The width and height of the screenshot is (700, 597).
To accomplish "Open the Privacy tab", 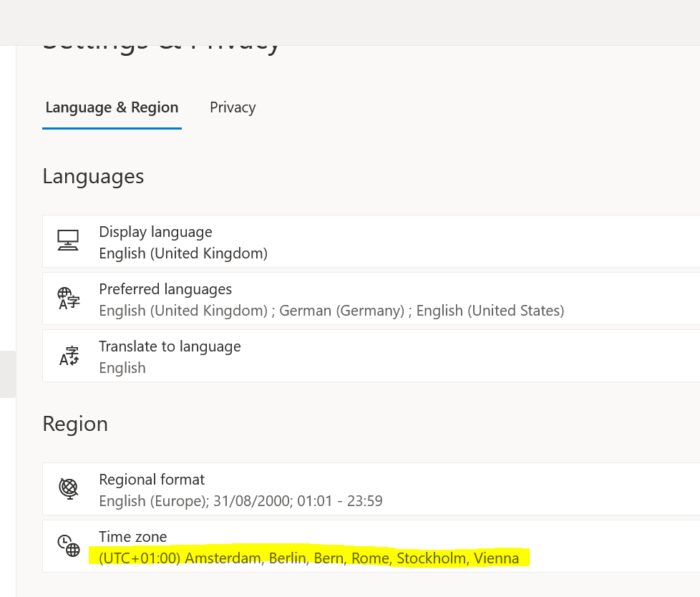I will tap(233, 107).
